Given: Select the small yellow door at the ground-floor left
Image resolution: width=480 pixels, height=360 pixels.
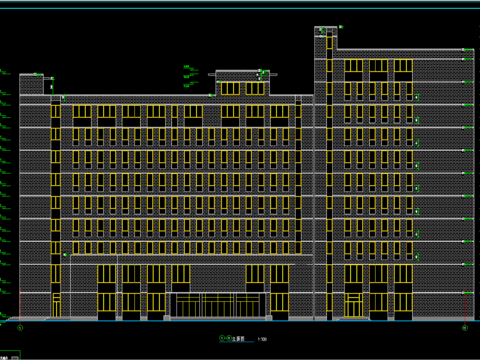Looking at the screenshot, I should [57, 305].
